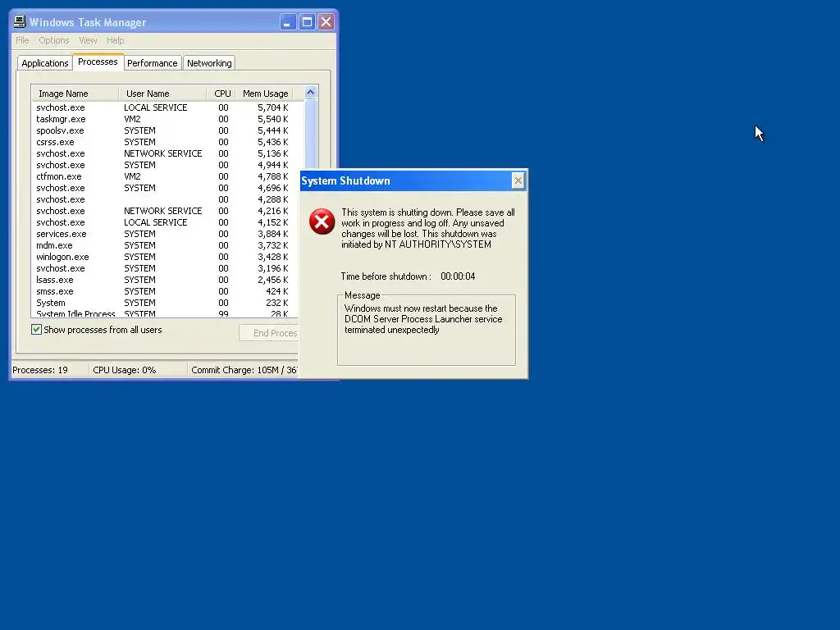Click the End Process button
Image resolution: width=840 pixels, height=630 pixels.
pyautogui.click(x=269, y=333)
